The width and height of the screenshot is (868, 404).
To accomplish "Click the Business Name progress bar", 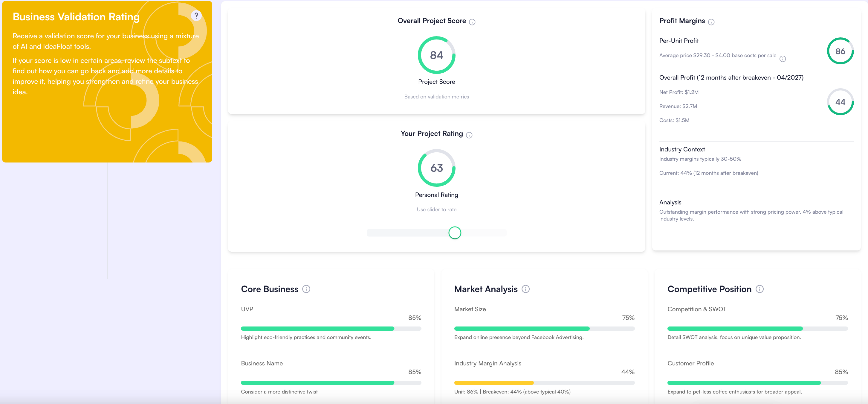I will [x=331, y=383].
